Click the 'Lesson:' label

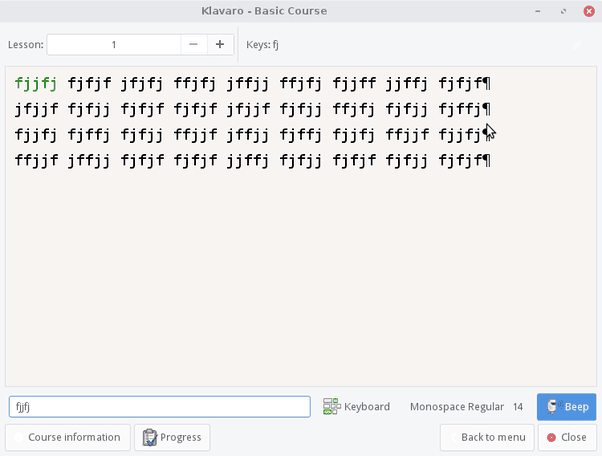pos(26,45)
